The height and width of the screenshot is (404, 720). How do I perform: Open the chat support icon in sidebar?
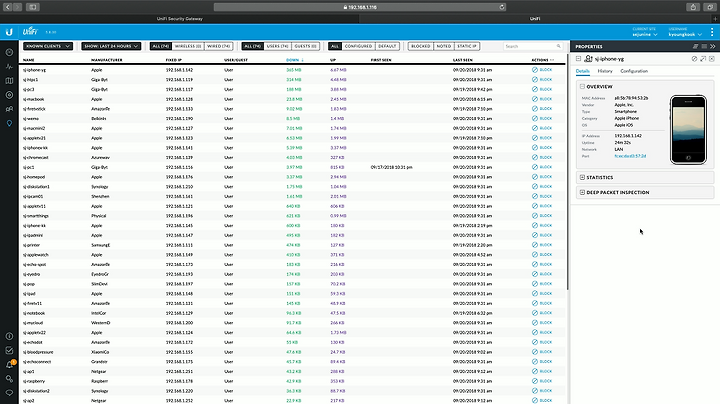tap(9, 393)
